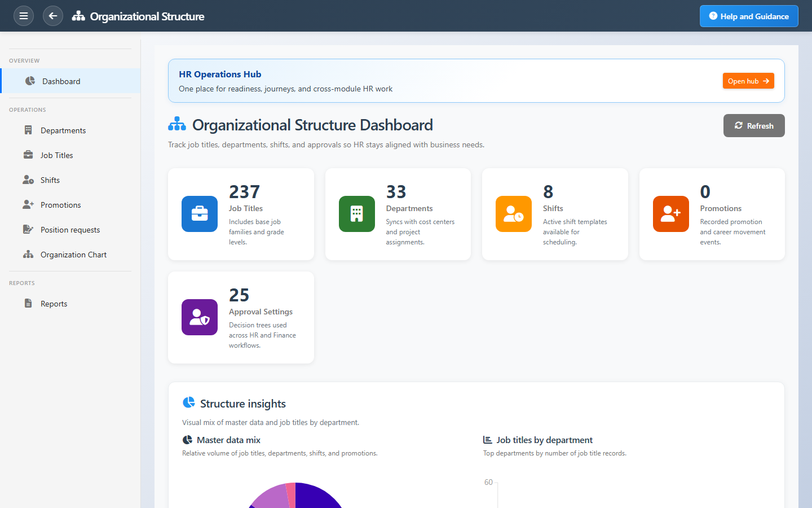Screen dimensions: 812x508
Task: Click the 33 departments count
Action: [x=396, y=192]
